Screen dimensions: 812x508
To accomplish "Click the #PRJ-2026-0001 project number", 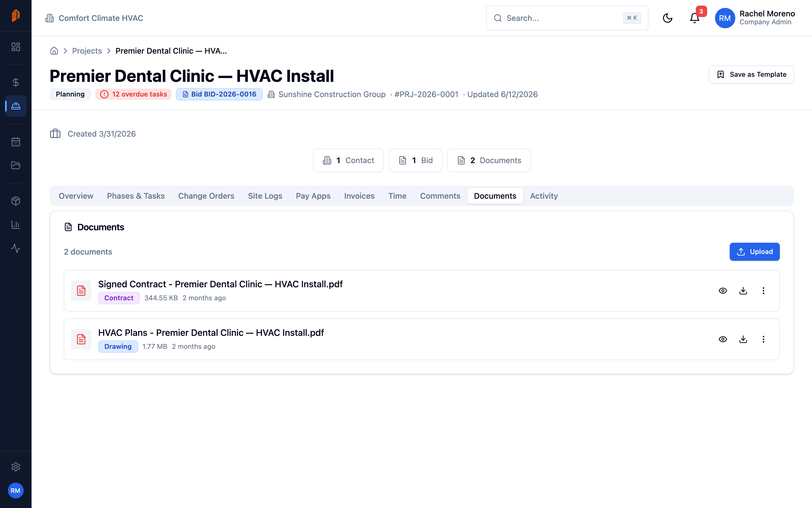I will 427,95.
